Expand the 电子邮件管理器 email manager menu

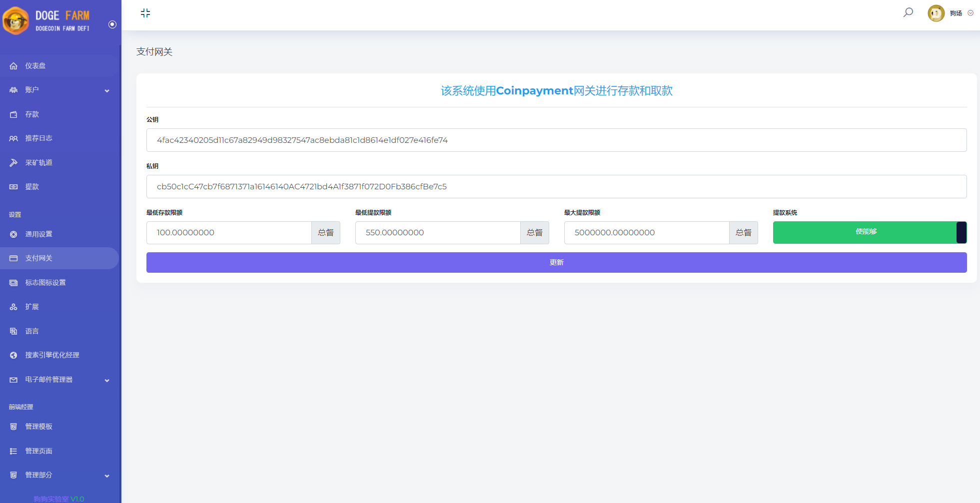click(106, 380)
